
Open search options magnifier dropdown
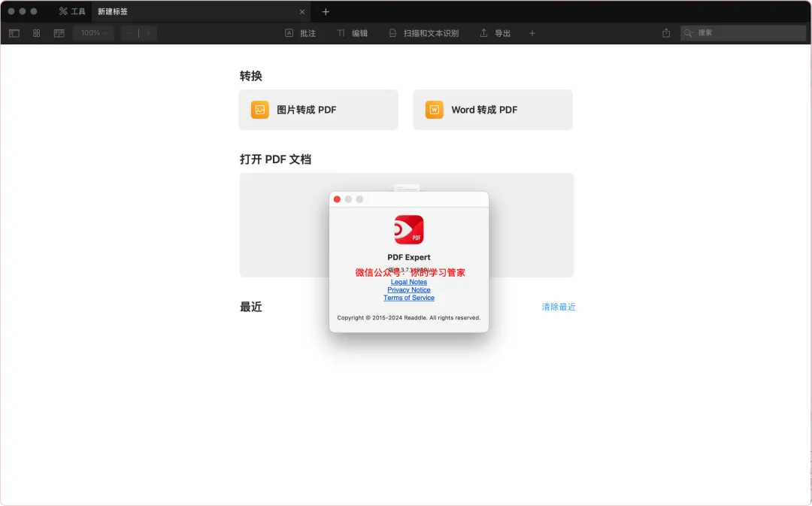click(688, 33)
